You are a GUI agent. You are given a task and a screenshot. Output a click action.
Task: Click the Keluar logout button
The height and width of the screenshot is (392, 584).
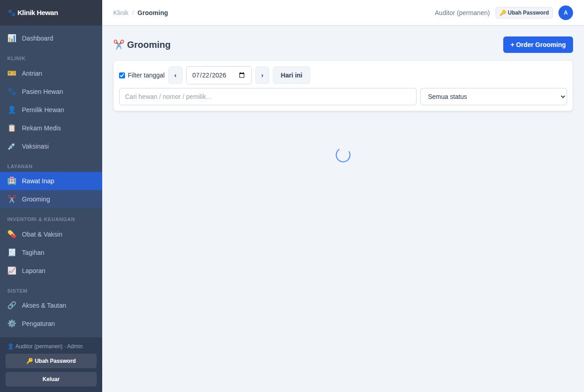click(x=51, y=379)
